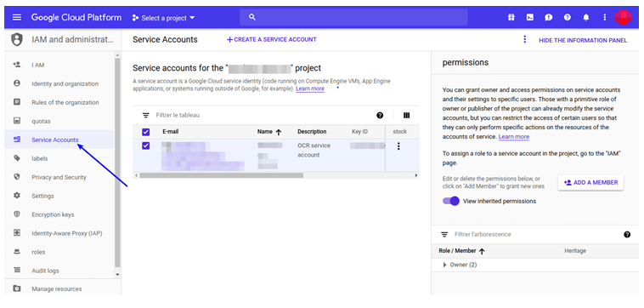The height and width of the screenshot is (308, 644).
Task: Toggle the select-all checkbox in table header
Action: point(146,132)
